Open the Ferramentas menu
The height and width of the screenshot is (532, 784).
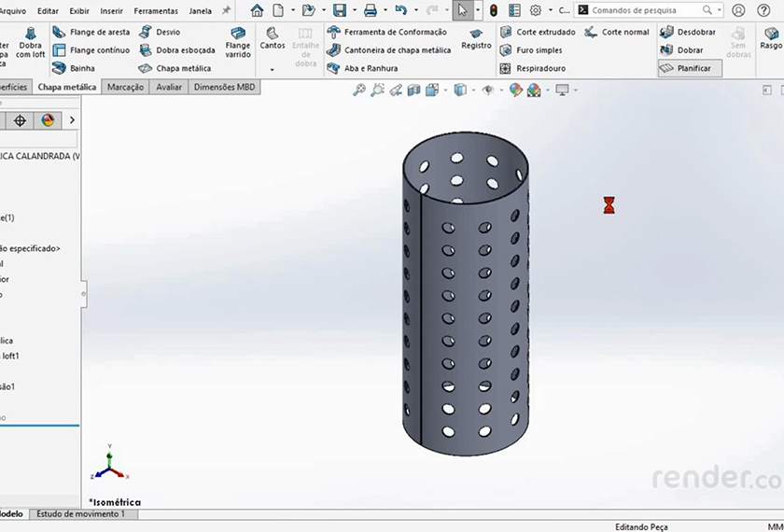[156, 11]
